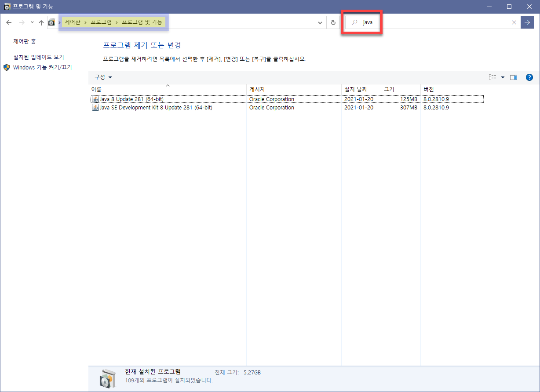Click Oracle Corporation in Java 8 Update row
This screenshot has width=540, height=392.
coord(271,99)
